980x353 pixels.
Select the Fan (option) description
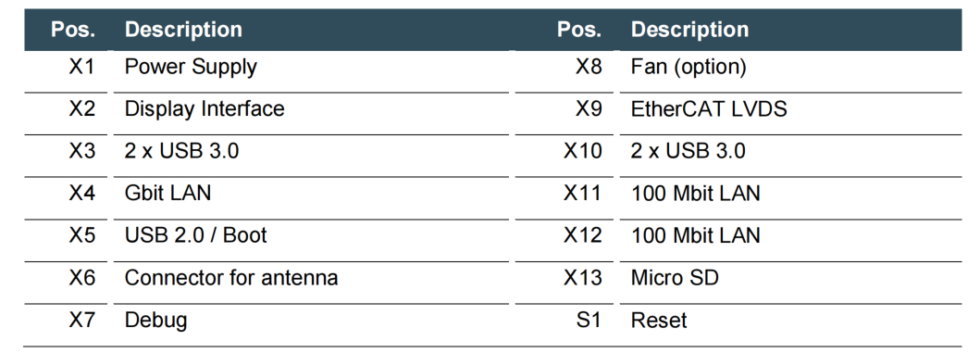688,67
